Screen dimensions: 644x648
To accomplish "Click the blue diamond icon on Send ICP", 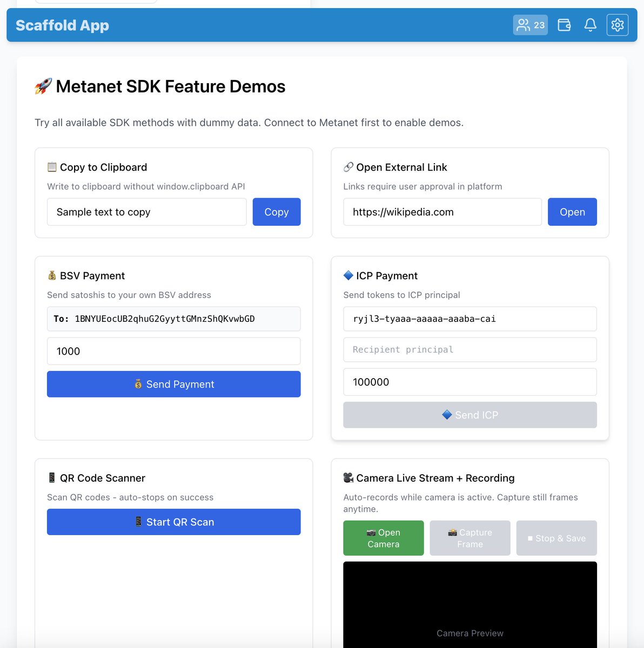I will pos(446,415).
